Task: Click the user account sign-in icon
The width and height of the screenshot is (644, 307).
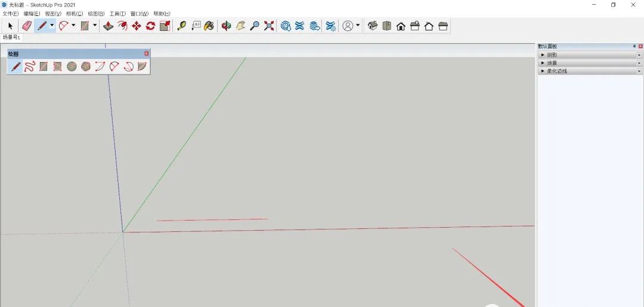Action: (348, 26)
